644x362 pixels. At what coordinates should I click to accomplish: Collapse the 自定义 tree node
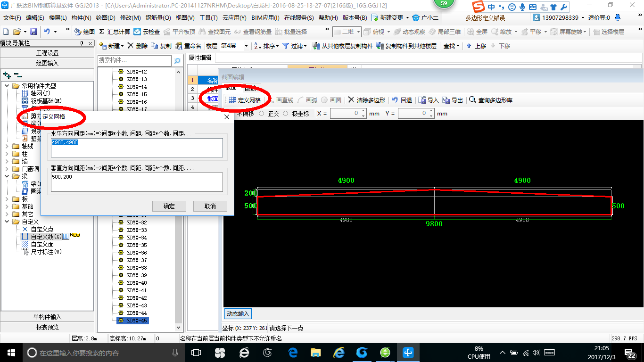7,222
